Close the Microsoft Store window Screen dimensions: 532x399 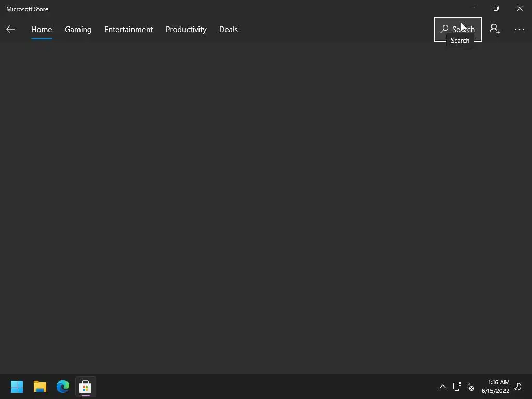point(520,8)
